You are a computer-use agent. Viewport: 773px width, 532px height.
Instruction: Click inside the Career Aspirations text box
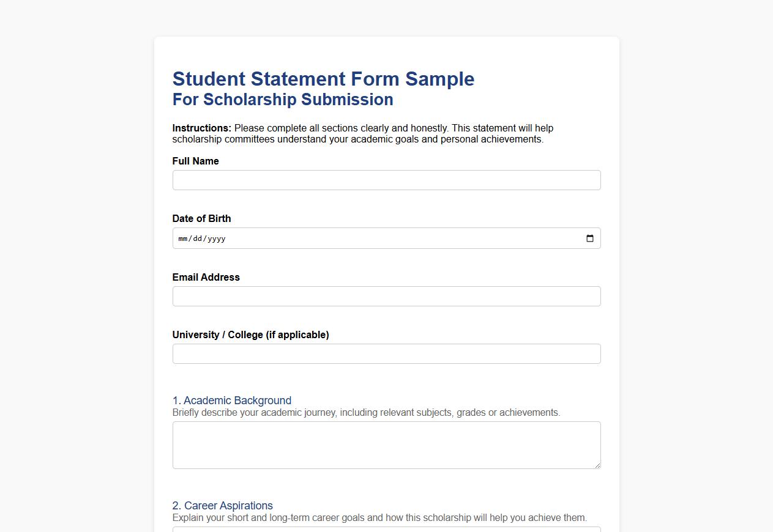386,530
